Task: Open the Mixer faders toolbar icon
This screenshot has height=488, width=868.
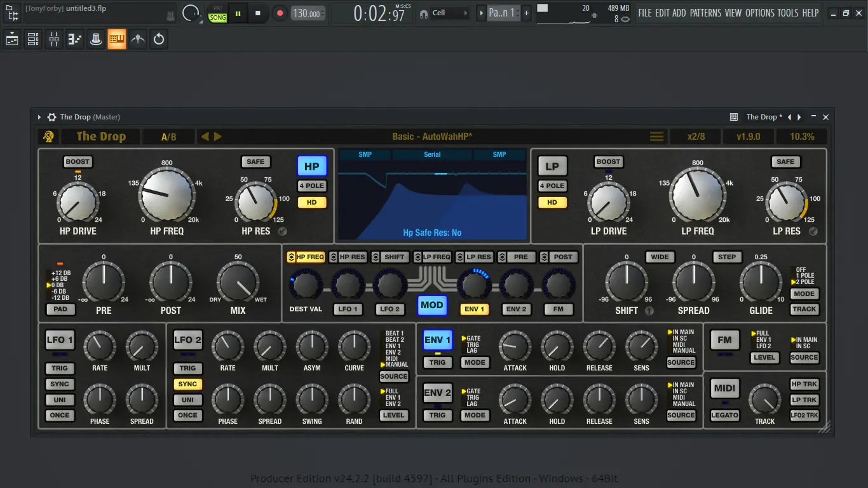Action: (54, 39)
